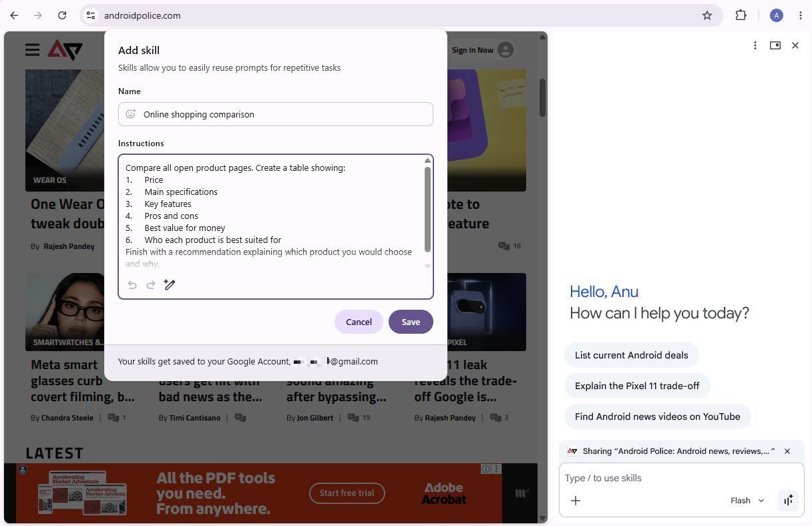The image size is (812, 526).
Task: Click 'Best value for money' instruction line
Action: (x=185, y=228)
